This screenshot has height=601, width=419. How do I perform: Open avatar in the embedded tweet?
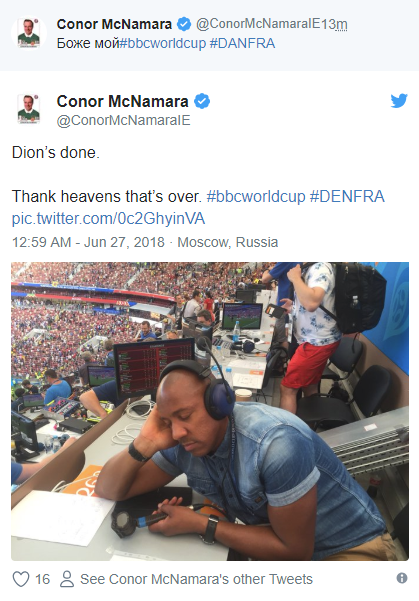(29, 109)
